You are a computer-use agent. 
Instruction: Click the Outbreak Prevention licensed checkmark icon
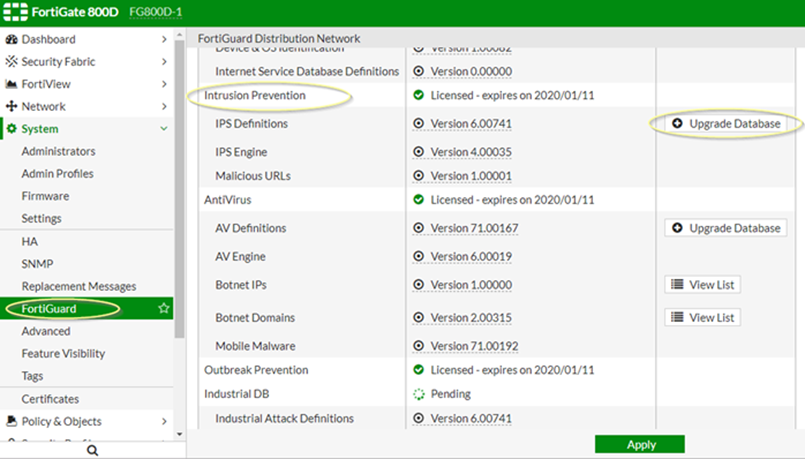coord(419,370)
